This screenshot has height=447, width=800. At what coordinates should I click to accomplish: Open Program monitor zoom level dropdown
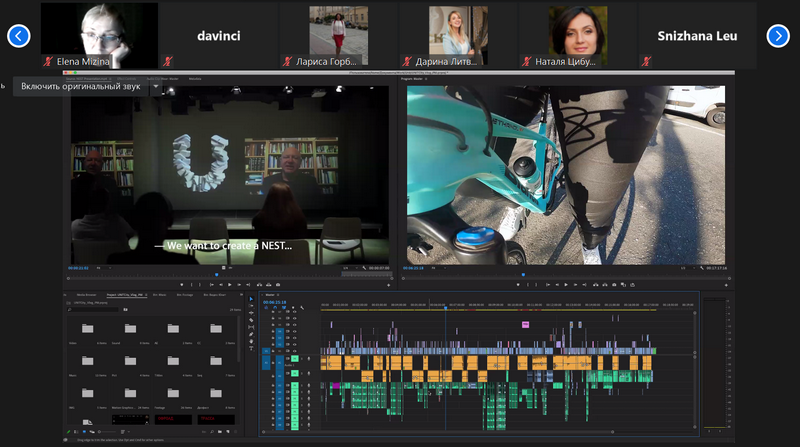[x=435, y=267]
